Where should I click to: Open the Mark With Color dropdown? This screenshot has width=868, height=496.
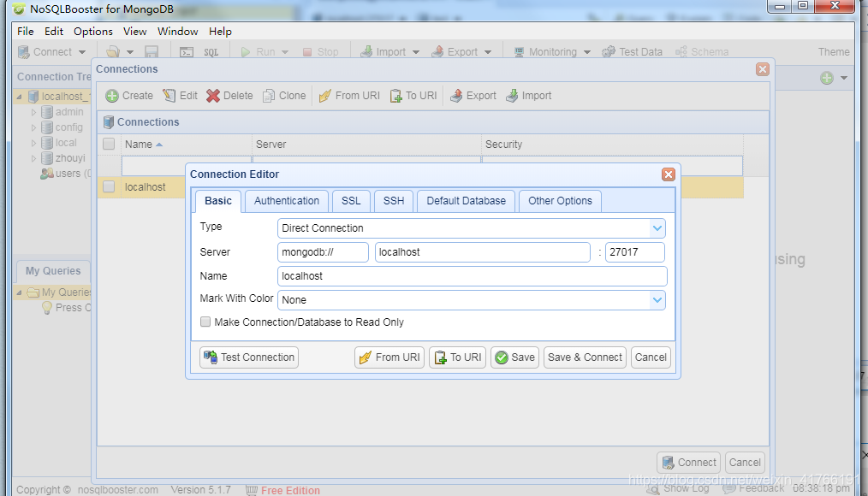[657, 300]
